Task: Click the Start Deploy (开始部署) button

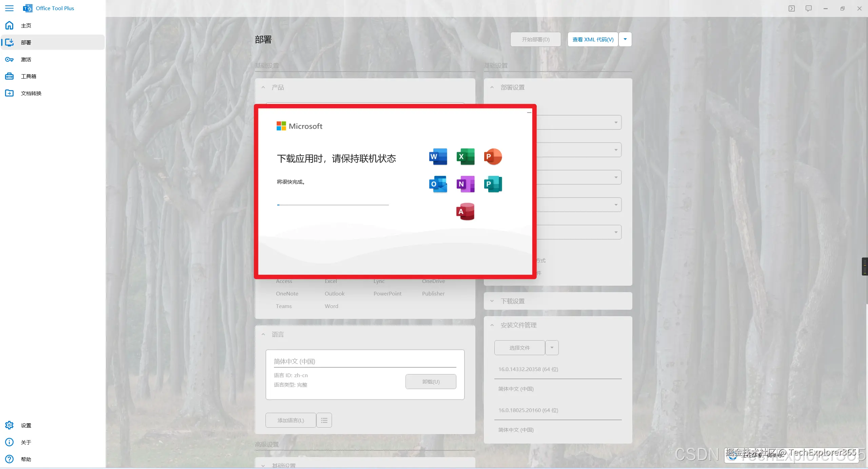Action: (535, 39)
